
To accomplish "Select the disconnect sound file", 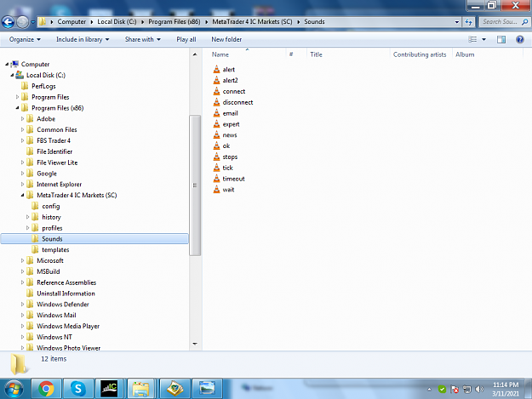I will [x=233, y=102].
